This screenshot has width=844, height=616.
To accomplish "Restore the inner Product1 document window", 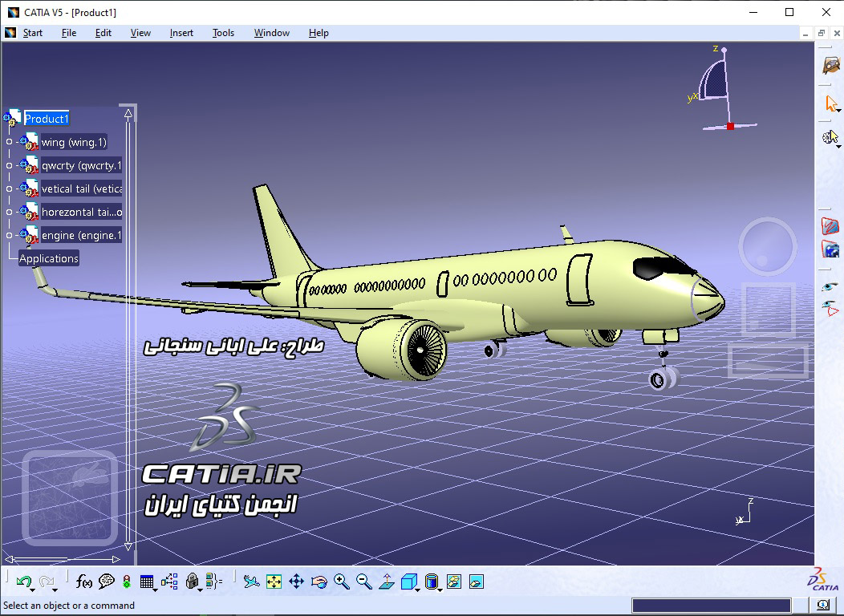I will click(x=822, y=33).
